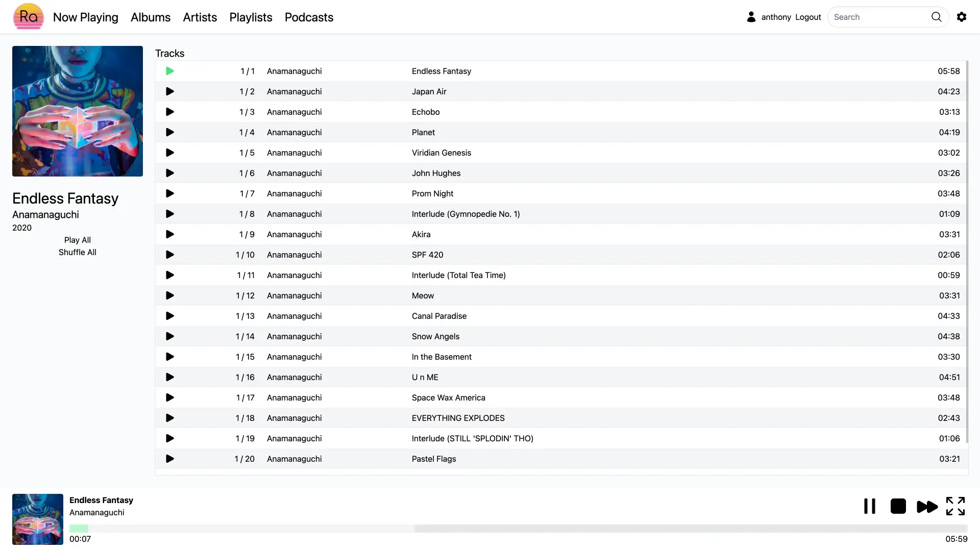Viewport: 980px width, 551px height.
Task: Play the track Meow
Action: [170, 295]
